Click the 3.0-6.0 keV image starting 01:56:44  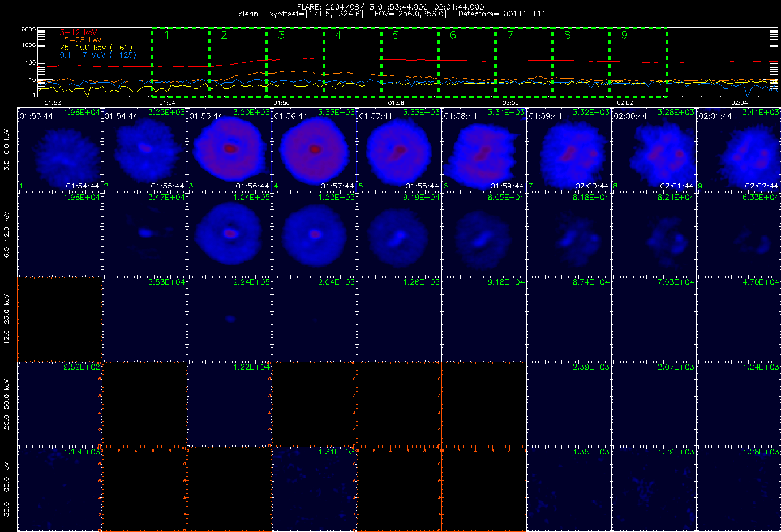pyautogui.click(x=315, y=149)
